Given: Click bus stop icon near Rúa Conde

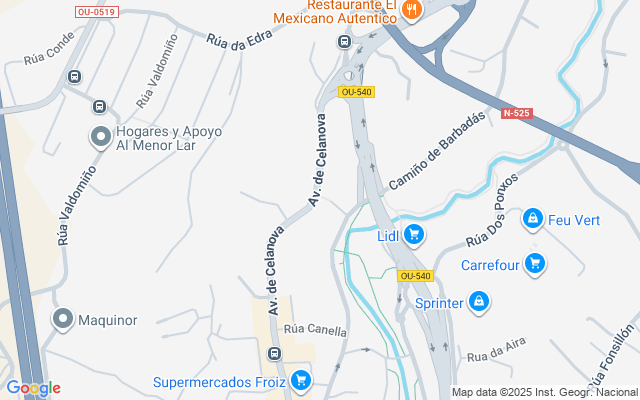Looking at the screenshot, I should [x=74, y=76].
